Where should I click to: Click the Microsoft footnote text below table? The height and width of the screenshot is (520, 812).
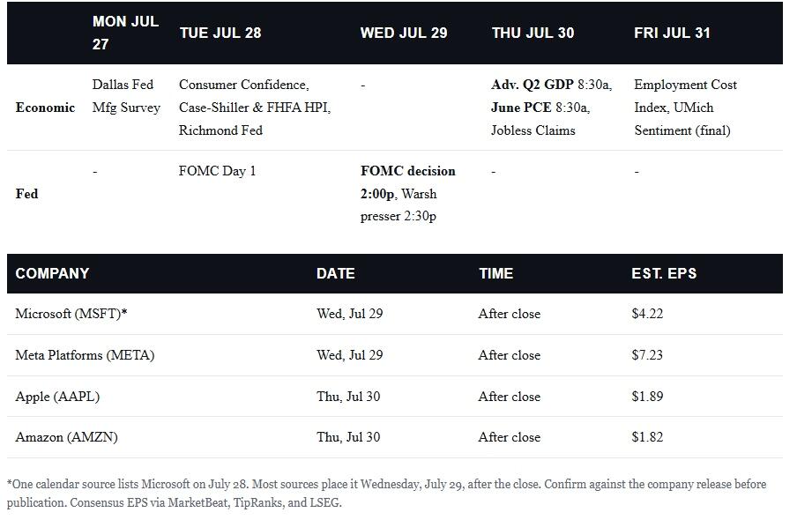point(386,493)
